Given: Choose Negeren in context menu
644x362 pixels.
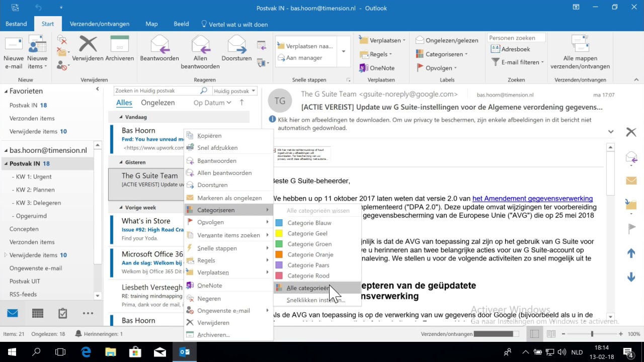Looking at the screenshot, I should 228,299.
